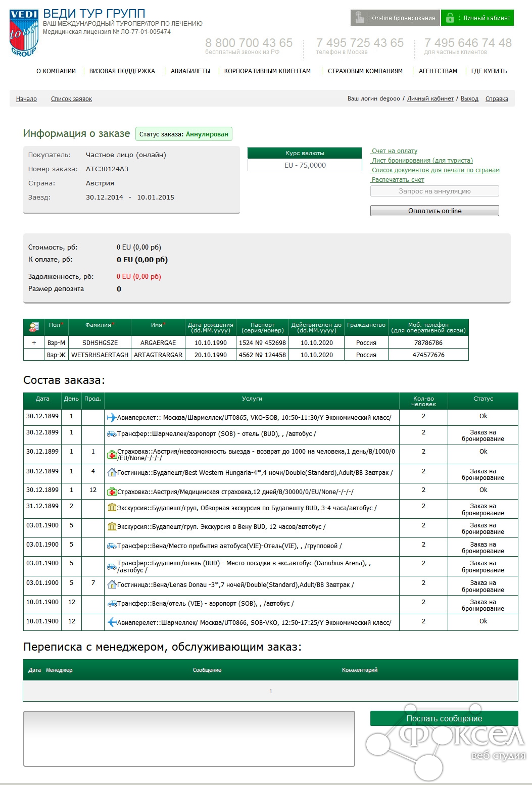Click the Запрос на аннуляцию button

434,191
